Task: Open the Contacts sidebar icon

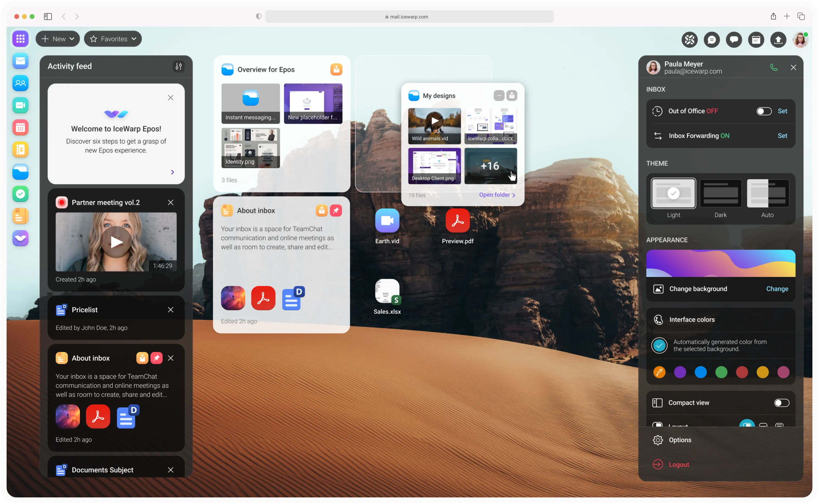Action: point(20,83)
